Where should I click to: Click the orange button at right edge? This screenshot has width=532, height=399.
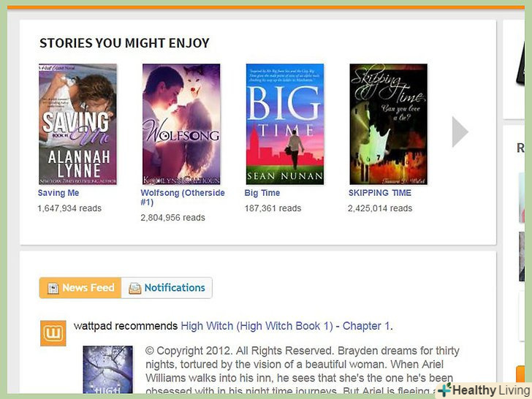click(x=520, y=374)
